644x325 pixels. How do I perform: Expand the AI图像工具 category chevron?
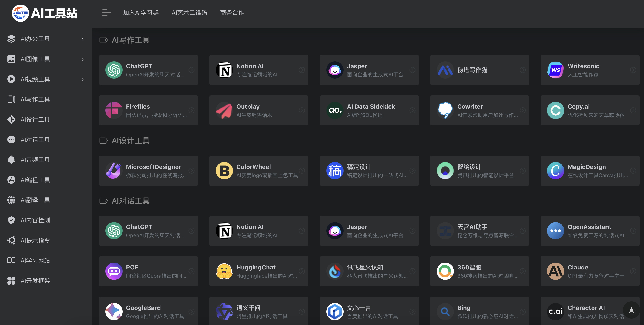pos(83,59)
